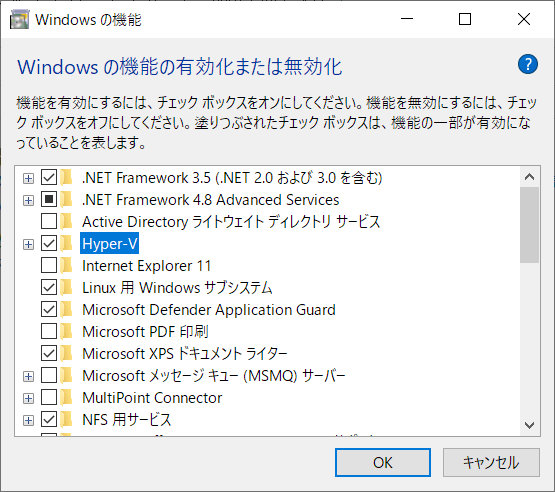Enable the Microsoft メッセージ キュー (MSMQ) checkbox
555x492 pixels.
click(x=49, y=375)
